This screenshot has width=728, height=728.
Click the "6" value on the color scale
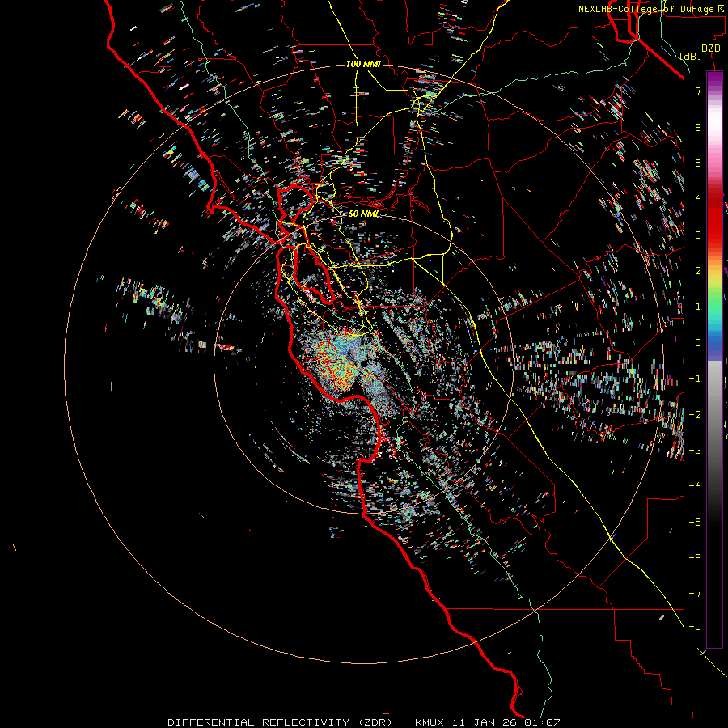coord(698,127)
